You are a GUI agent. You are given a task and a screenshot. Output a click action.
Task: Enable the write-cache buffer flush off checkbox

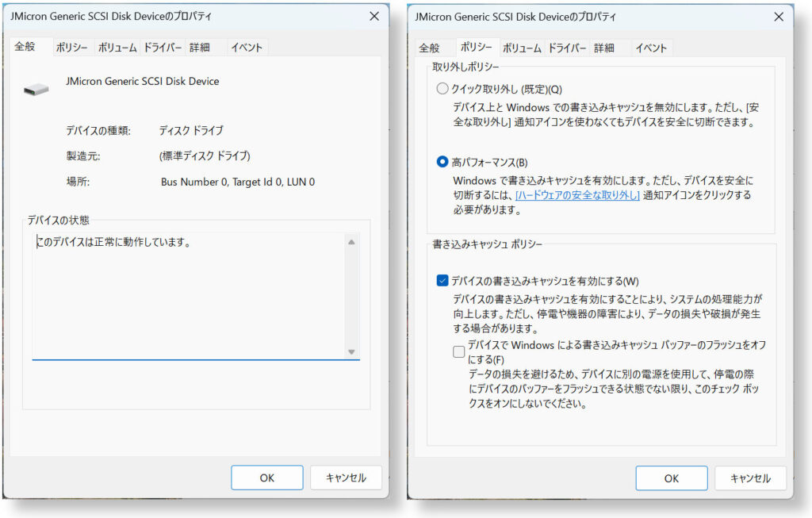pyautogui.click(x=459, y=351)
